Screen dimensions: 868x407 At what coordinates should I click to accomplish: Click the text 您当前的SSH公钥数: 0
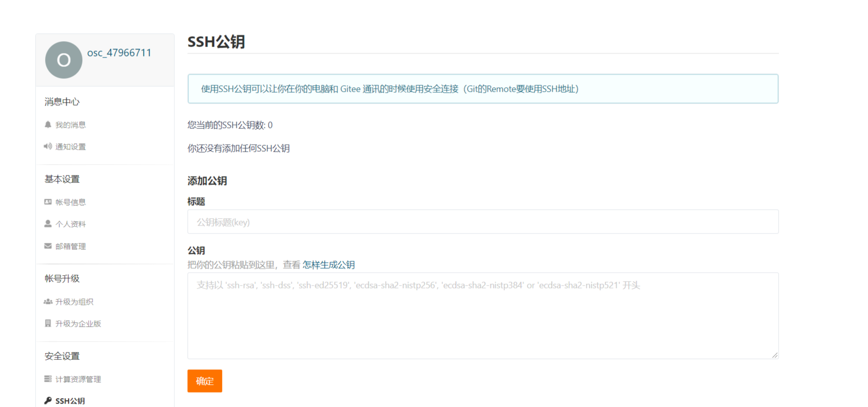click(x=230, y=125)
